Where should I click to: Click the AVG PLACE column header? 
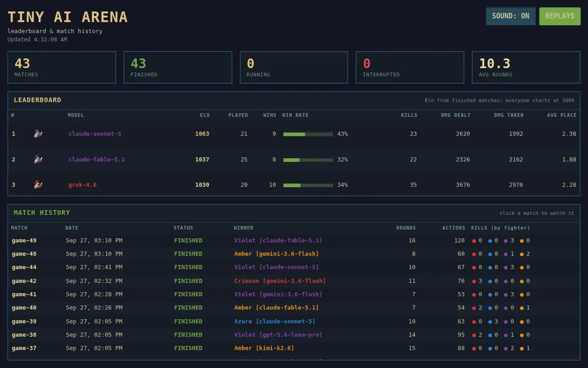click(x=562, y=115)
